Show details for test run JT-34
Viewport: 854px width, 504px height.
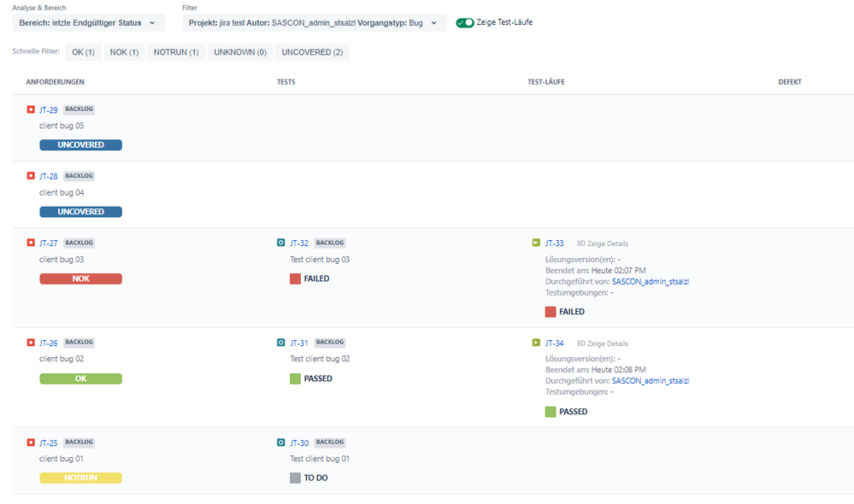pos(607,343)
